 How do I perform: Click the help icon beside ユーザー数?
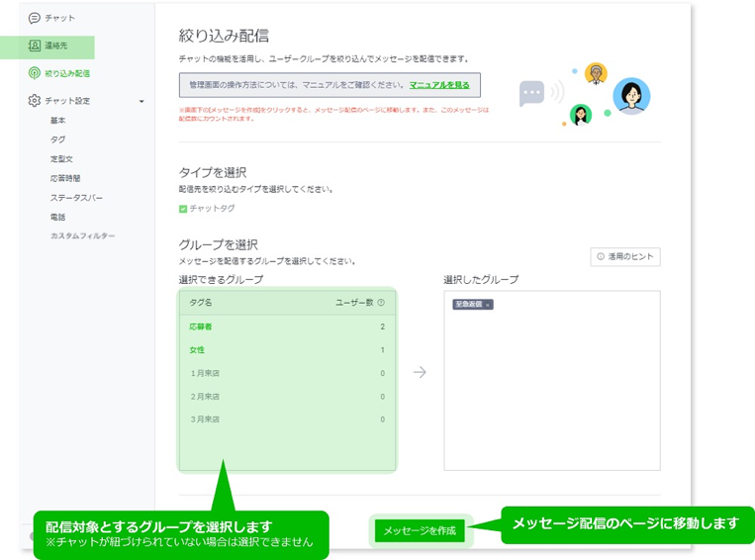(381, 303)
